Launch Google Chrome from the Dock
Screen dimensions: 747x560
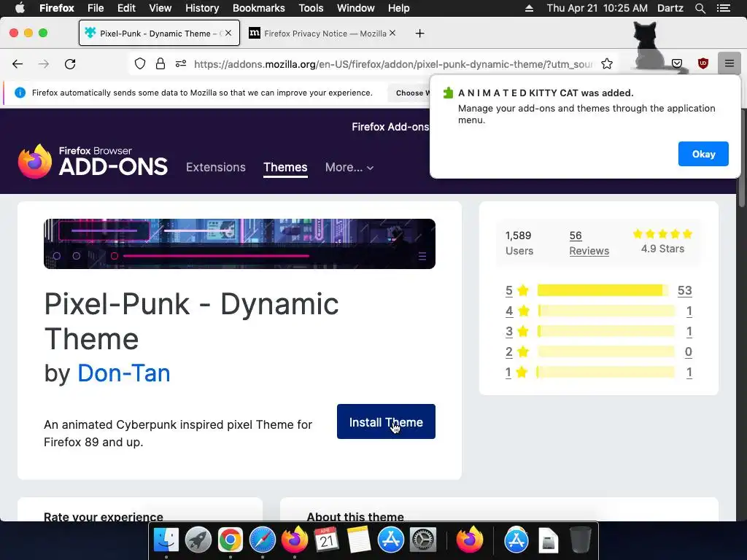(x=230, y=540)
